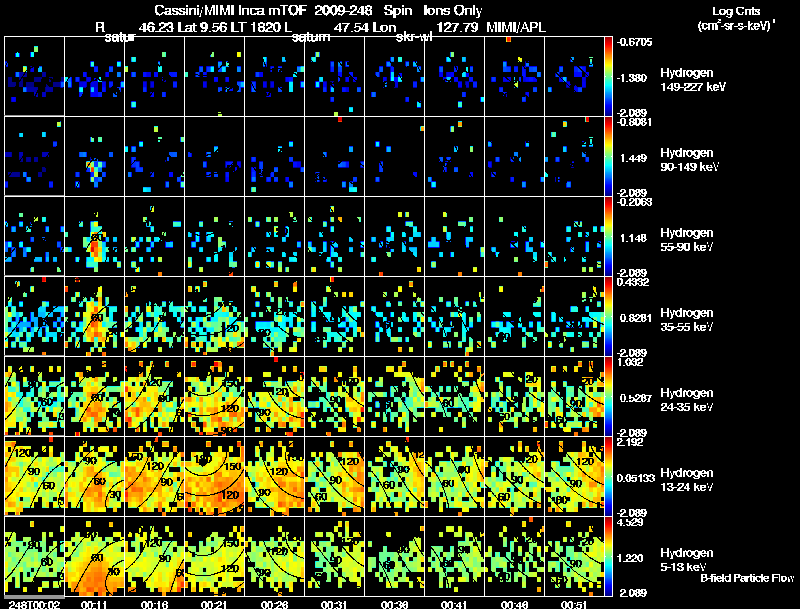Click the Hydrogen 149-227 keV color bar
800x609 pixels.
(608, 76)
